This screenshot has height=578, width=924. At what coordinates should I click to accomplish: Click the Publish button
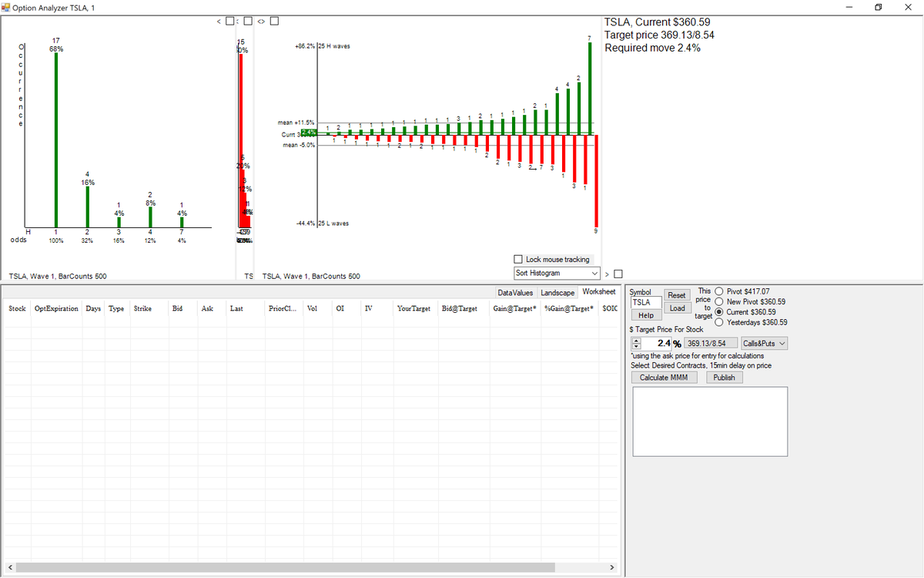(724, 378)
